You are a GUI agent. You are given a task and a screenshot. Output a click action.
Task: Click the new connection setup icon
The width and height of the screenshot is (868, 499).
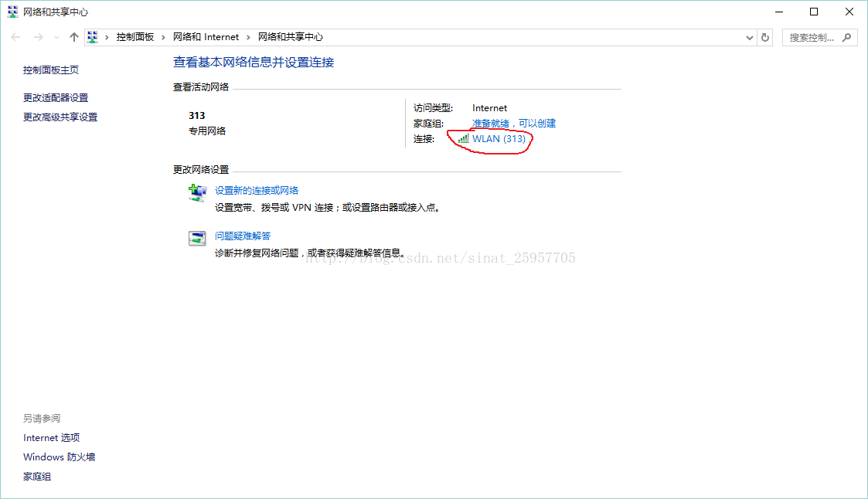click(x=197, y=192)
